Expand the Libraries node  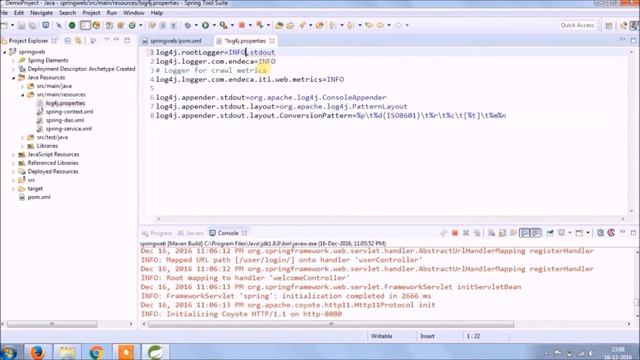[x=22, y=146]
